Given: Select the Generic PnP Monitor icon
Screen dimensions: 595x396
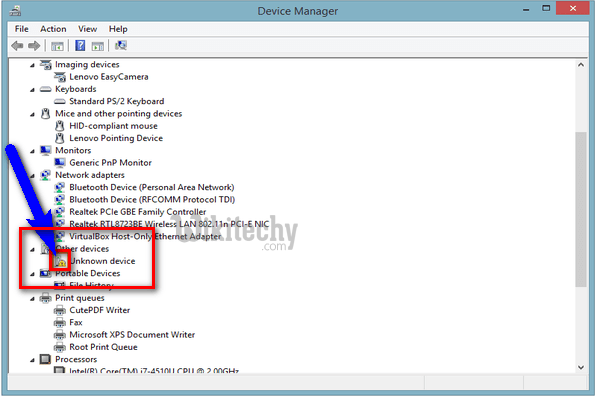Looking at the screenshot, I should pos(60,163).
